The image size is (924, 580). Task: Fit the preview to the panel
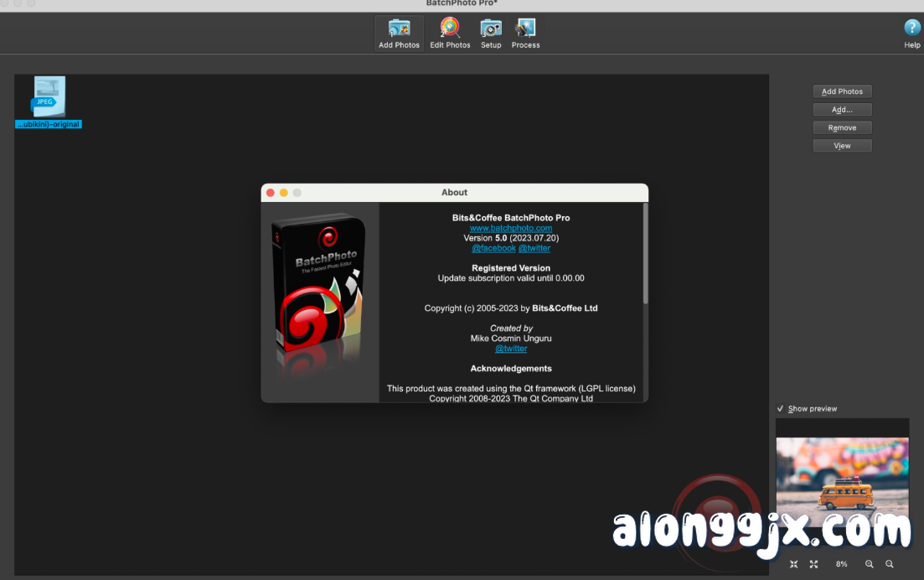coord(793,564)
